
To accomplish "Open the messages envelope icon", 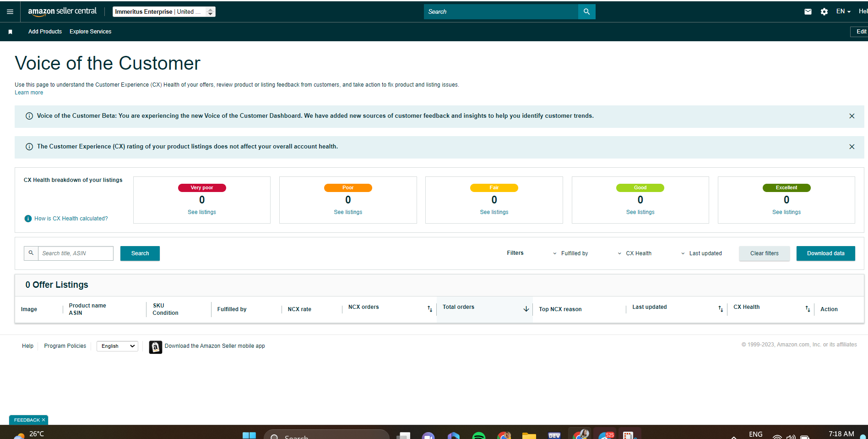I will (x=808, y=11).
